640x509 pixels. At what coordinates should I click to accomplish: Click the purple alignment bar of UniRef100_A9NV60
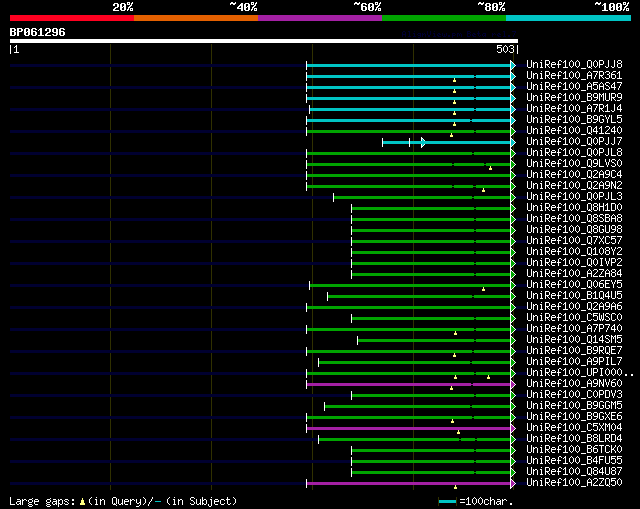[x=409, y=385]
